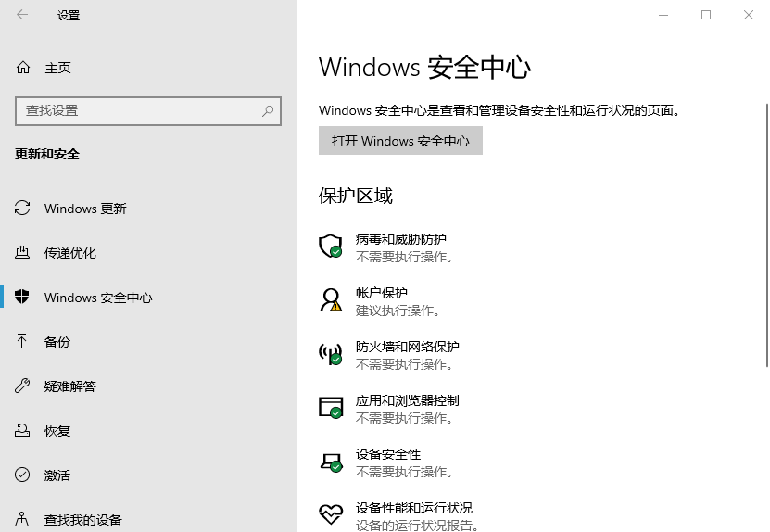
Task: Click the 恢复 recovery icon
Action: pyautogui.click(x=22, y=430)
